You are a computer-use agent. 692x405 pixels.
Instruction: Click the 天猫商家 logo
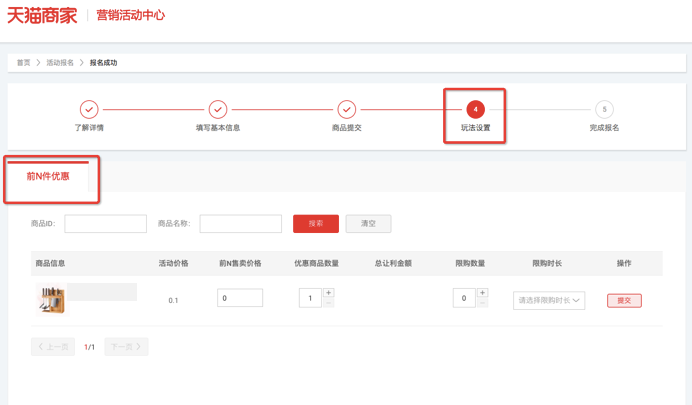(42, 15)
